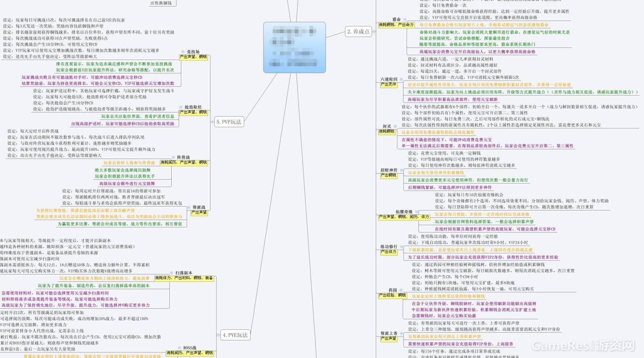Click yellow label 消耗铜钱 under 封灵

coord(386,131)
